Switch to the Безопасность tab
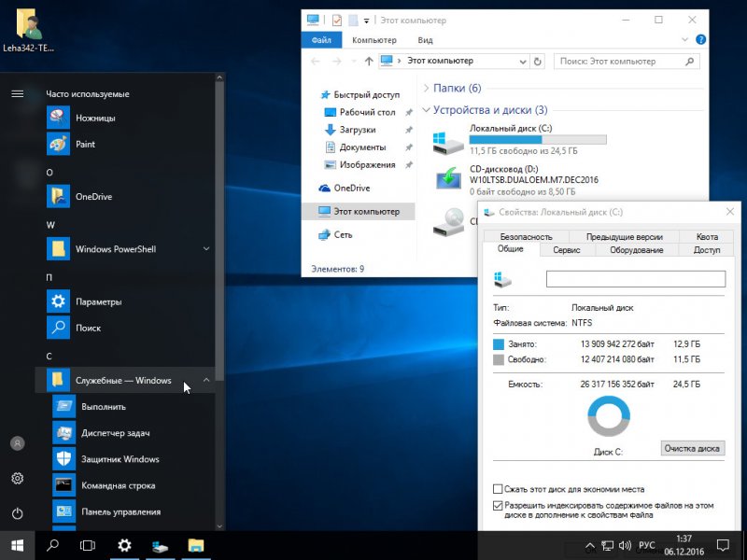The width and height of the screenshot is (747, 560). pos(526,237)
